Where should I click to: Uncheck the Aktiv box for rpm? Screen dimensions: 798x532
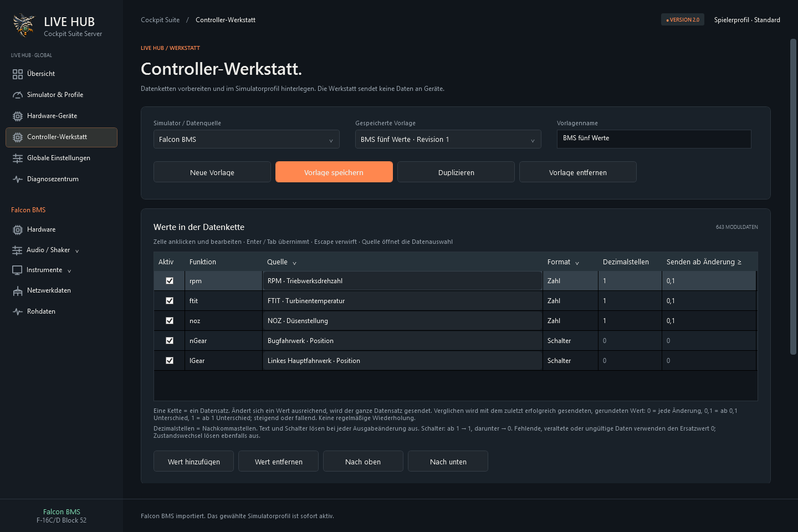(170, 281)
